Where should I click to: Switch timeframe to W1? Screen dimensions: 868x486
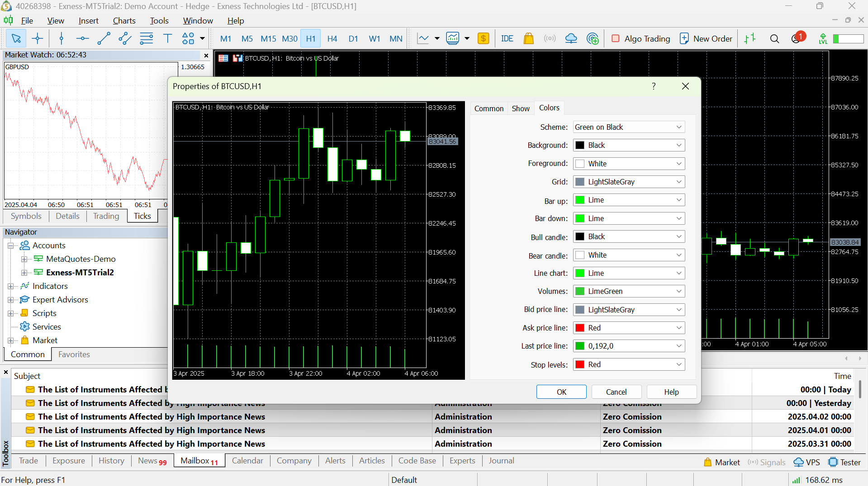pos(375,38)
